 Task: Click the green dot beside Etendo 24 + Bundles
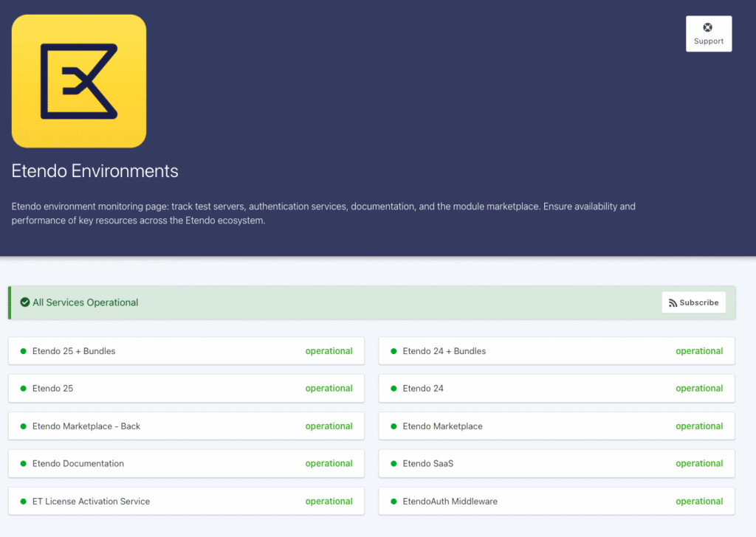coord(394,351)
